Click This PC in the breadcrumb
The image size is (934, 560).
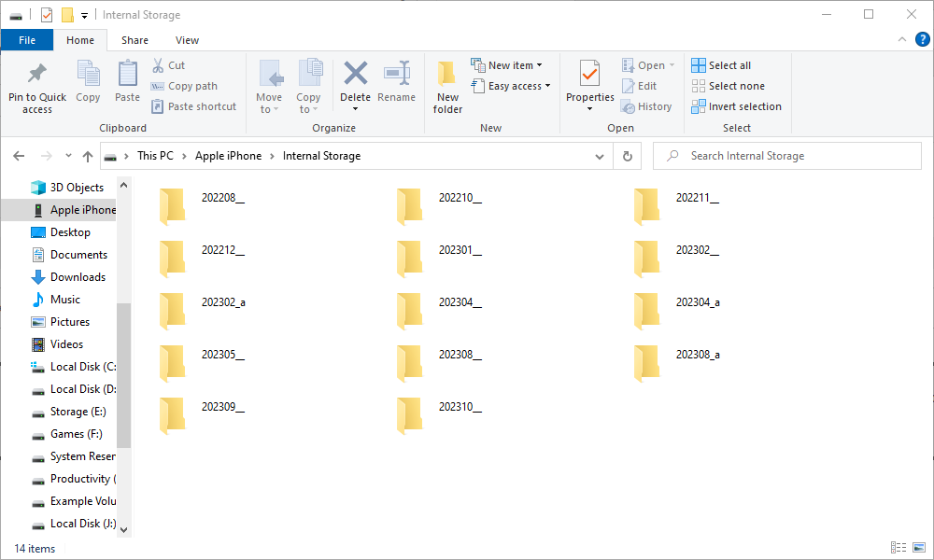(x=155, y=156)
